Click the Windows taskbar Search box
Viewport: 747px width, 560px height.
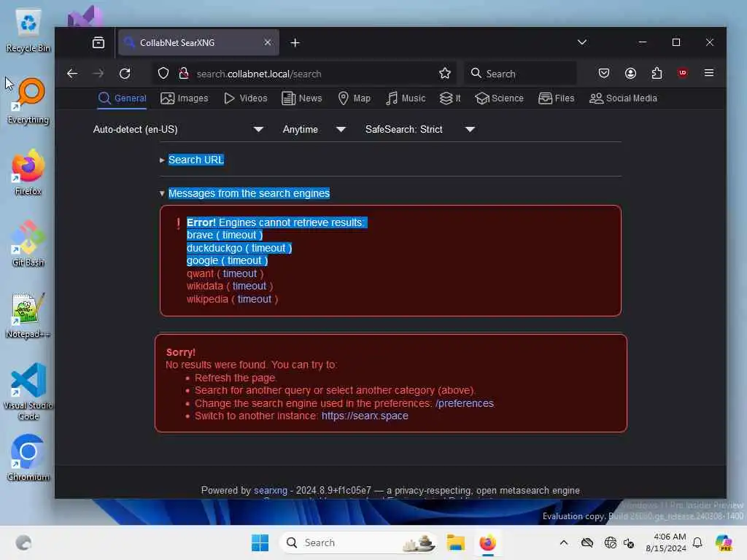click(x=358, y=542)
